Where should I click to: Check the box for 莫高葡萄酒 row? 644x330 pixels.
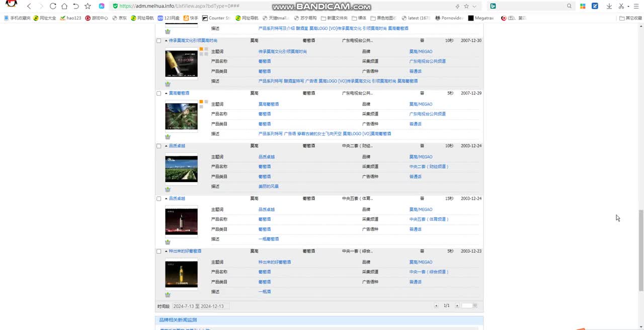(x=159, y=94)
